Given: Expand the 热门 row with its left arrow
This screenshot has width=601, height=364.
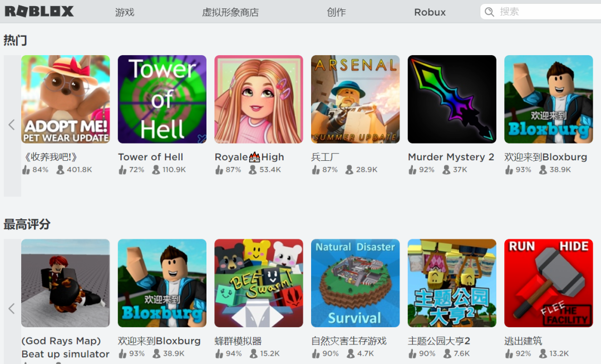Looking at the screenshot, I should [12, 125].
